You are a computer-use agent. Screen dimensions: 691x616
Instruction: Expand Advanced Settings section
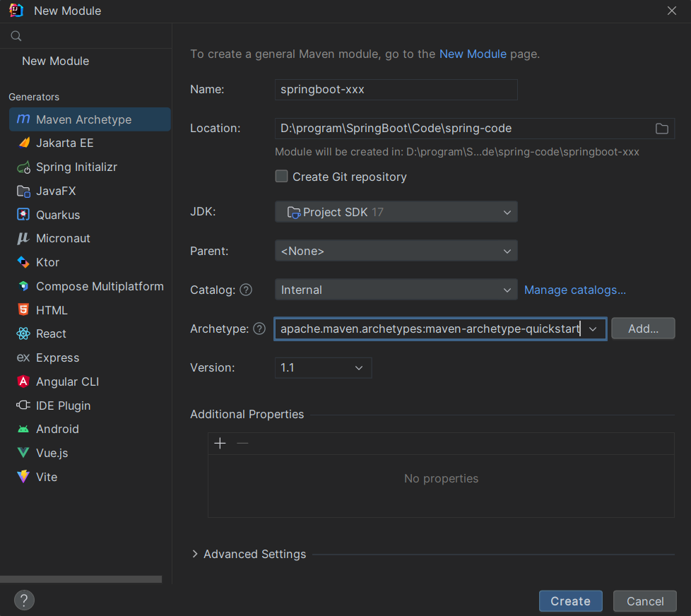pos(195,554)
